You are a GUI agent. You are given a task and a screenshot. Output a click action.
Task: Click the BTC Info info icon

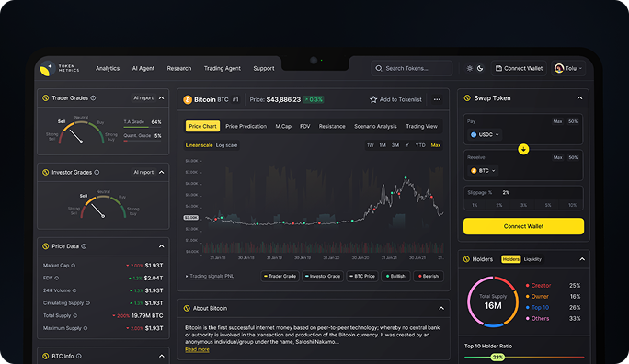[x=79, y=356]
